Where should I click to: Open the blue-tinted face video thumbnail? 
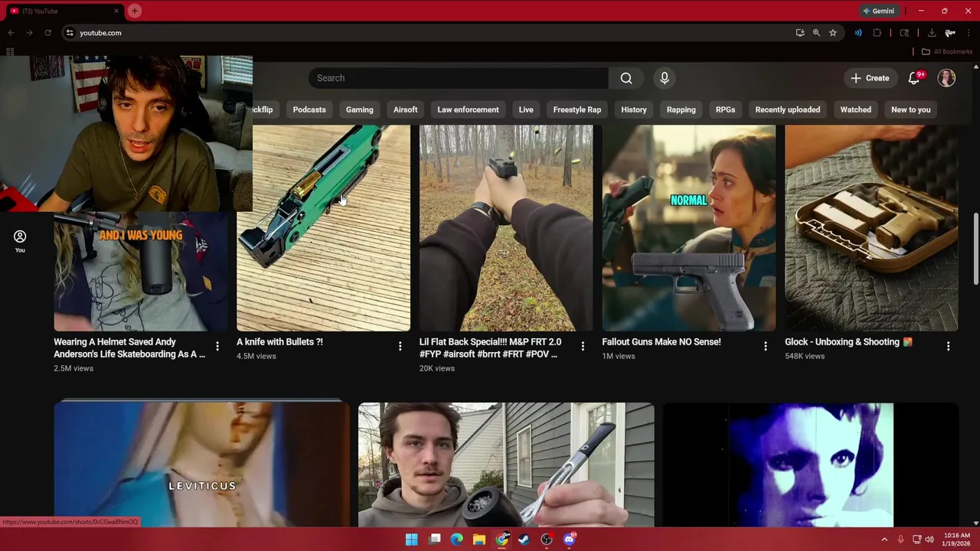(811, 465)
